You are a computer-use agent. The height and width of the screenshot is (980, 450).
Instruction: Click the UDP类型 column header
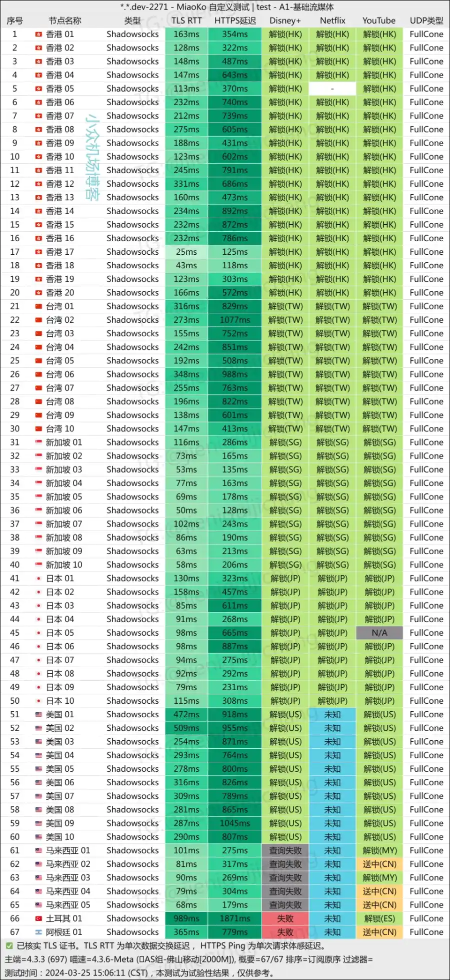[426, 21]
